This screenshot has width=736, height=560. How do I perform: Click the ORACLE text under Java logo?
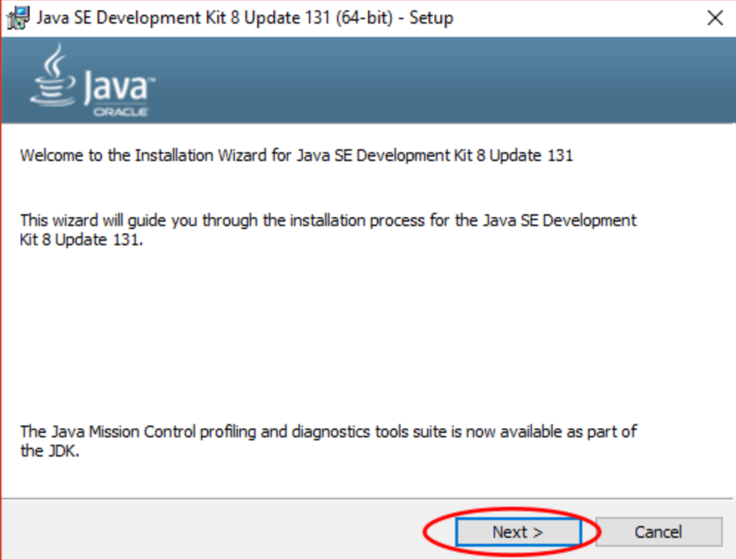pos(121,112)
